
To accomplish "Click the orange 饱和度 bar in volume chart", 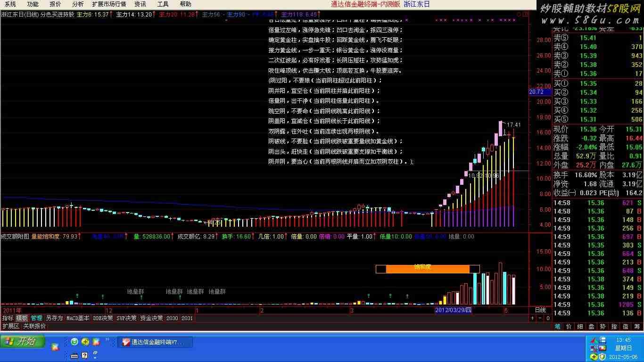I will pos(428,269).
